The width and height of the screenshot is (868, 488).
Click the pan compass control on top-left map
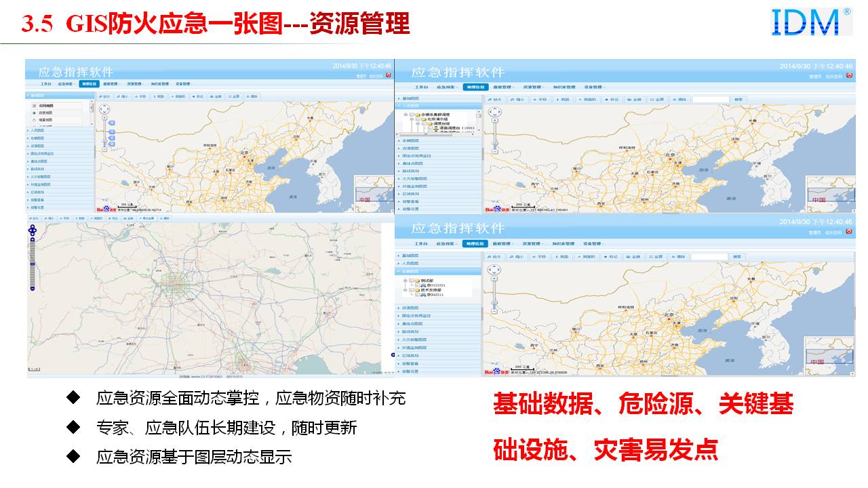pos(105,108)
